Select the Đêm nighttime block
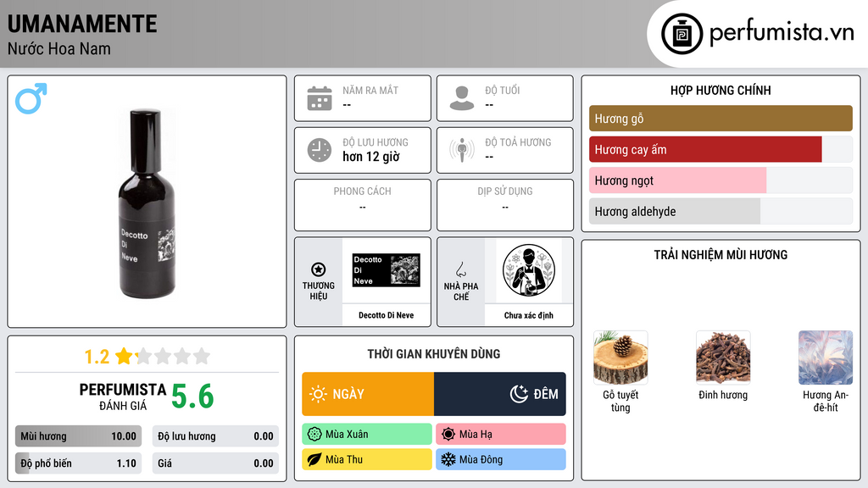The image size is (868, 488). click(500, 394)
